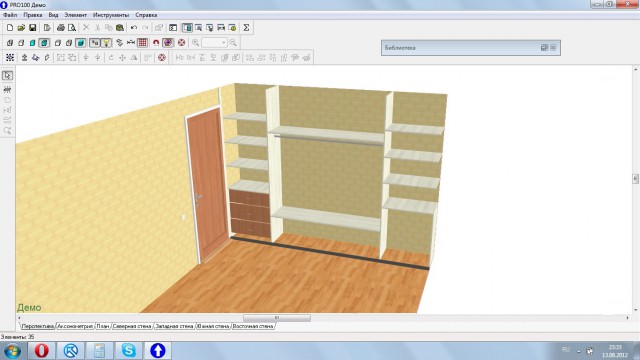Click the red magnet snap icon
Image resolution: width=640 pixels, height=360 pixels.
click(156, 42)
